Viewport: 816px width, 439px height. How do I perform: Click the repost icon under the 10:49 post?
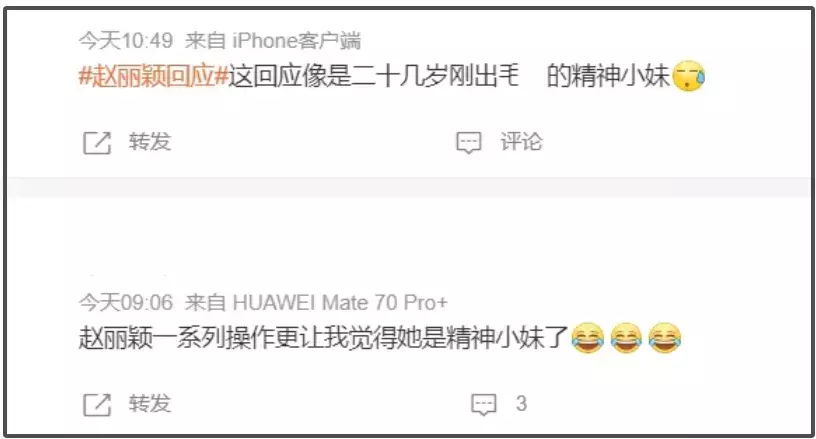point(97,143)
